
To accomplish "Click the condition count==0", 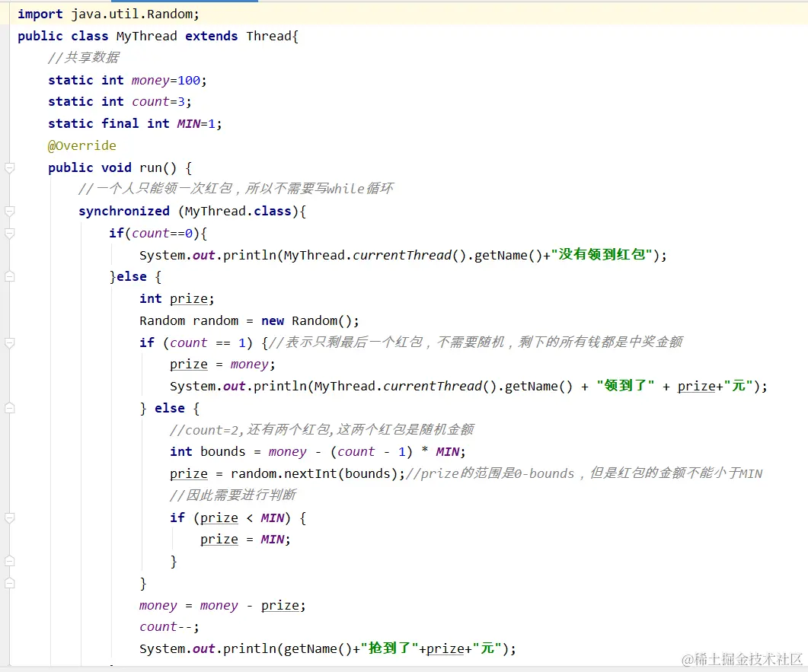I will point(162,234).
